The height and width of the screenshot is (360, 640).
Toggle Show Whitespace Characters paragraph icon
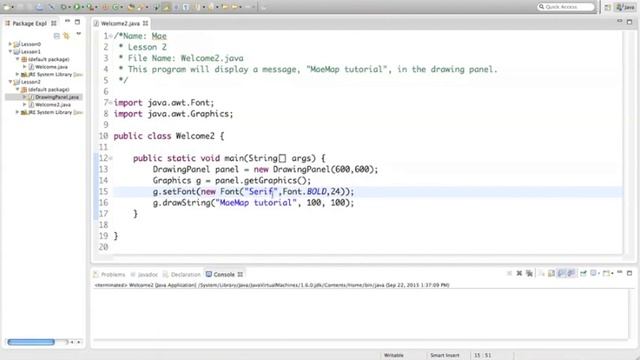coord(186,7)
